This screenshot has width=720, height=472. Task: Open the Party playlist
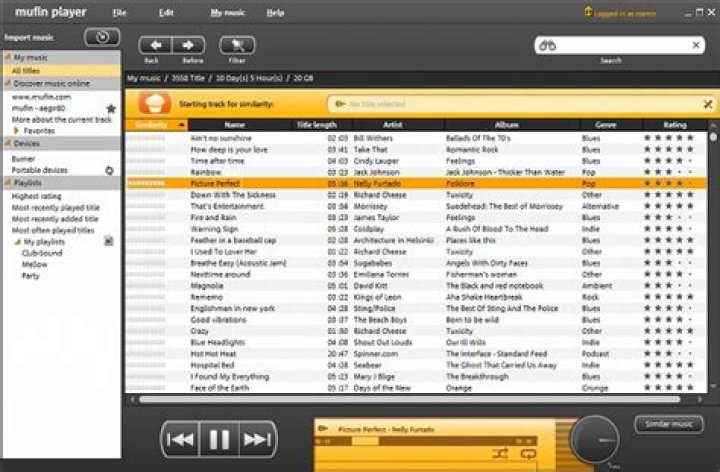(x=30, y=275)
